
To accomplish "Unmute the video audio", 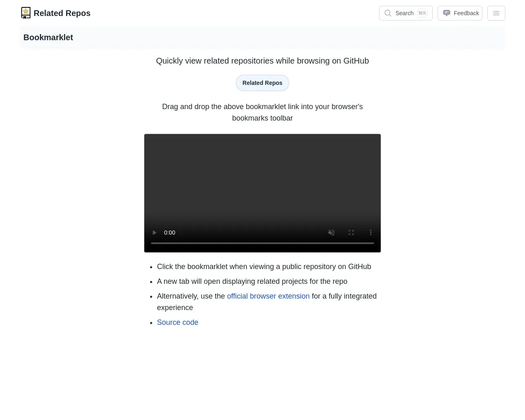I will point(331,233).
